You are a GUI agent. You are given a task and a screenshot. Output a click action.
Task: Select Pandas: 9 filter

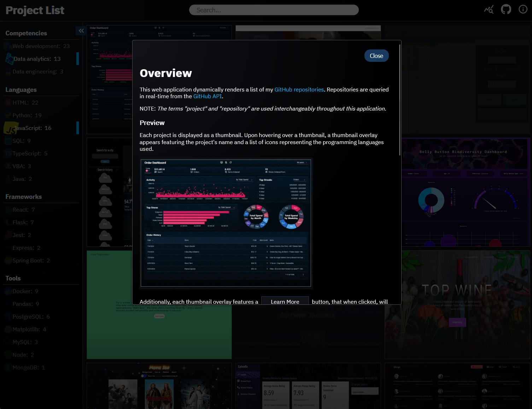tap(41, 304)
